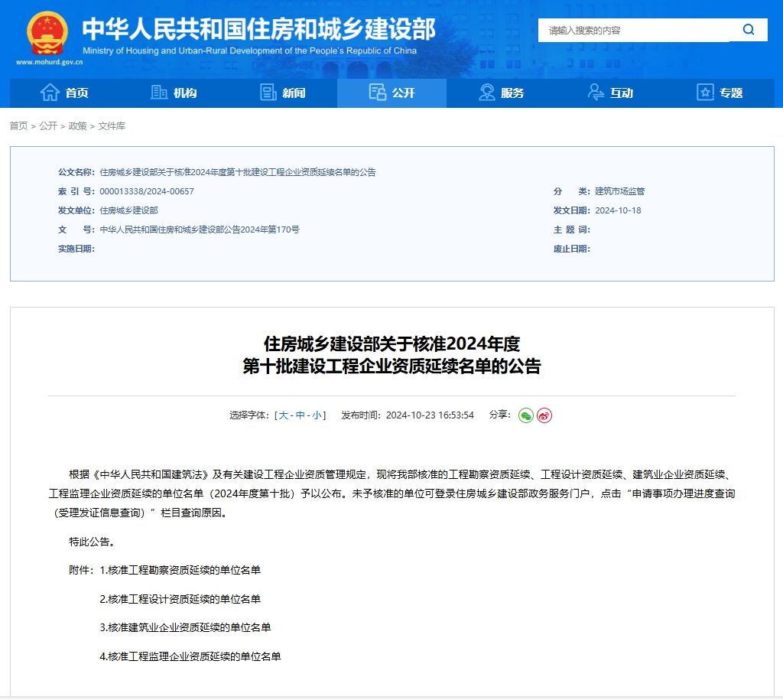This screenshot has width=783, height=700.
Task: Share via WeChat icon
Action: tap(526, 415)
